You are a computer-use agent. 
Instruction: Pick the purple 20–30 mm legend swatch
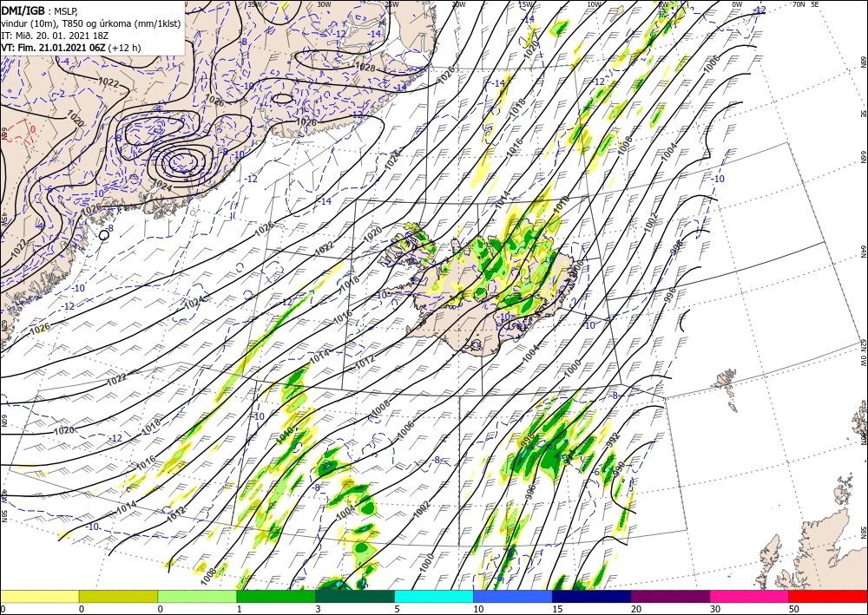click(x=670, y=596)
